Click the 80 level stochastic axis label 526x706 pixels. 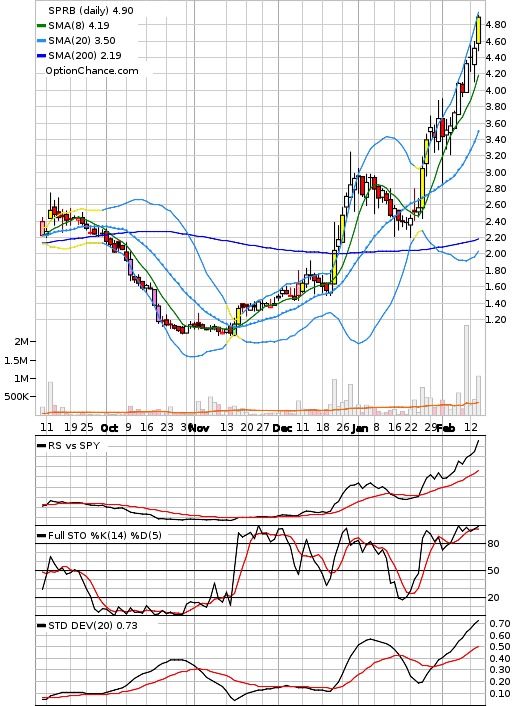pos(493,543)
